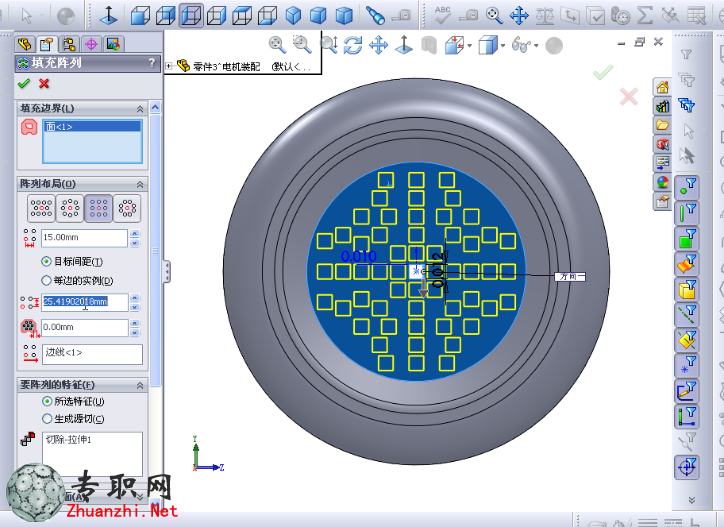Click graphics-area green checkmark to accept
The image size is (724, 527).
(603, 72)
